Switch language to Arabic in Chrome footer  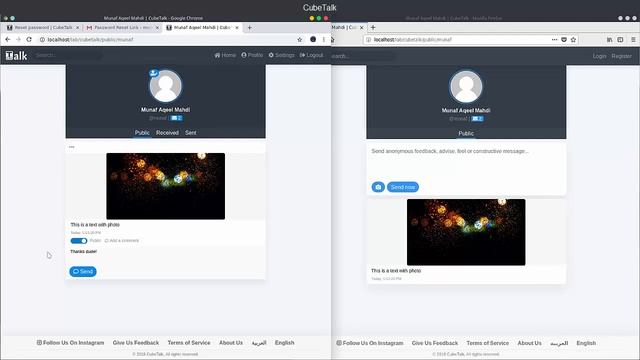[x=259, y=343]
